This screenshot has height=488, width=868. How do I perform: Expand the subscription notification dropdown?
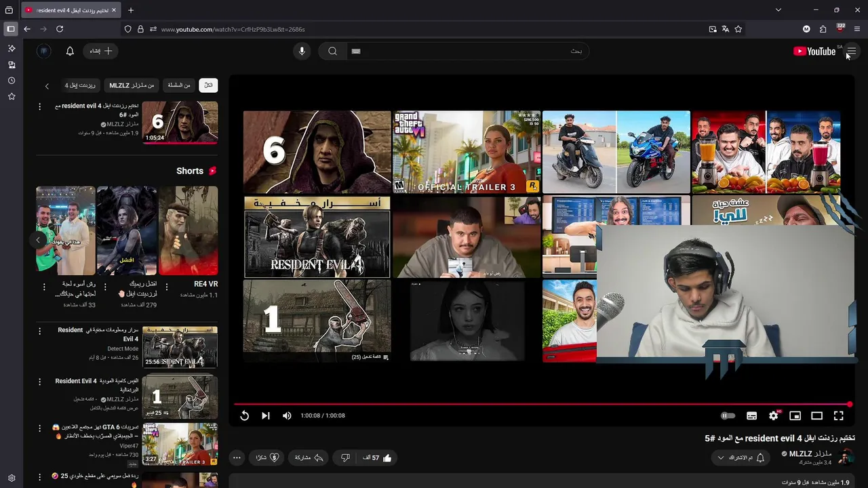coord(741,457)
